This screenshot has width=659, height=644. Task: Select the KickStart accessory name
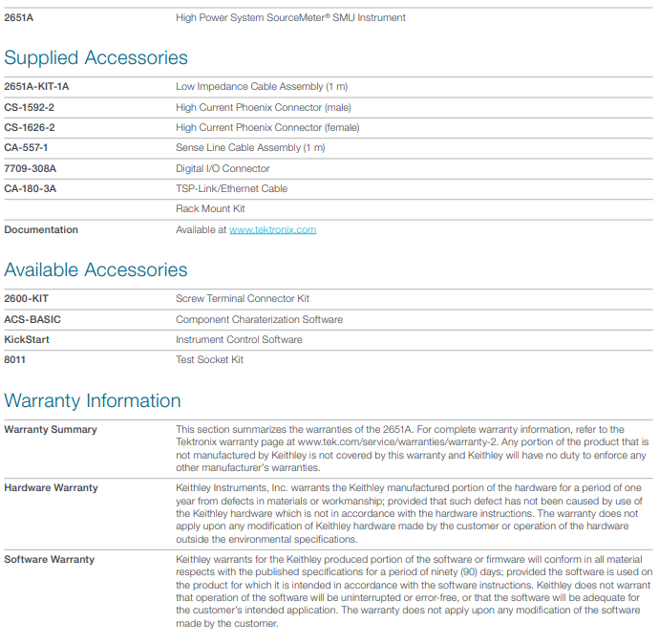coord(27,340)
